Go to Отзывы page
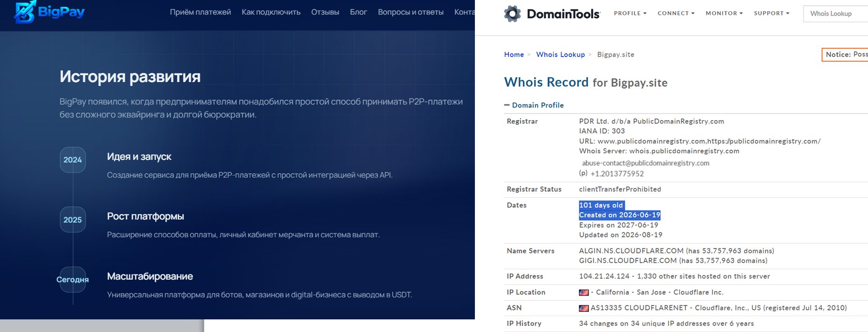Image resolution: width=868 pixels, height=332 pixels. coord(325,12)
